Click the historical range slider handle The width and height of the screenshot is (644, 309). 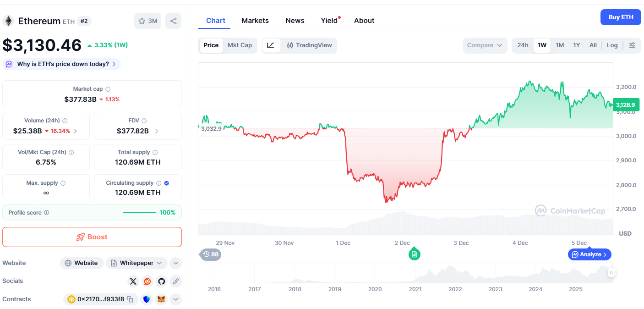tap(611, 273)
